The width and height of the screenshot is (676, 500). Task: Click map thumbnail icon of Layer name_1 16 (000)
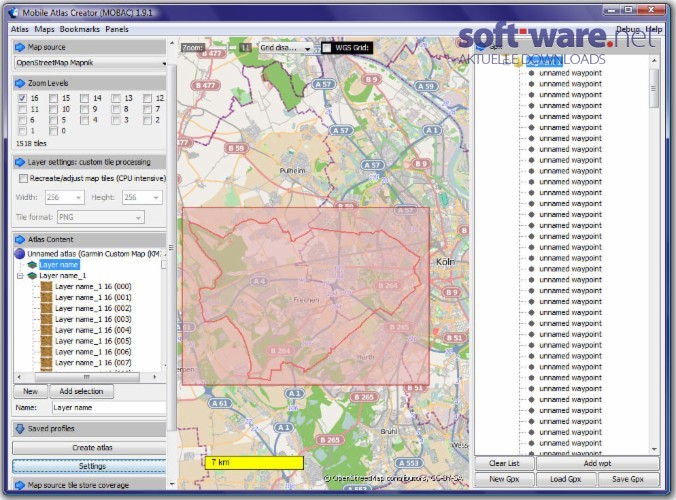point(46,286)
